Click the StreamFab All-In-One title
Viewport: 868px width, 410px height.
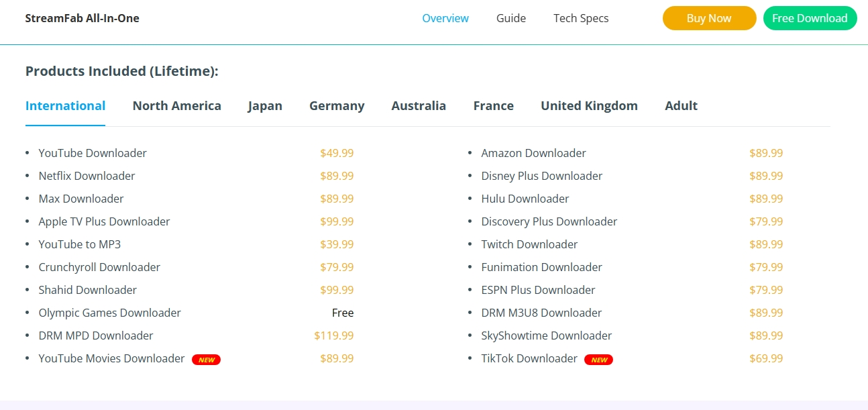tap(82, 18)
